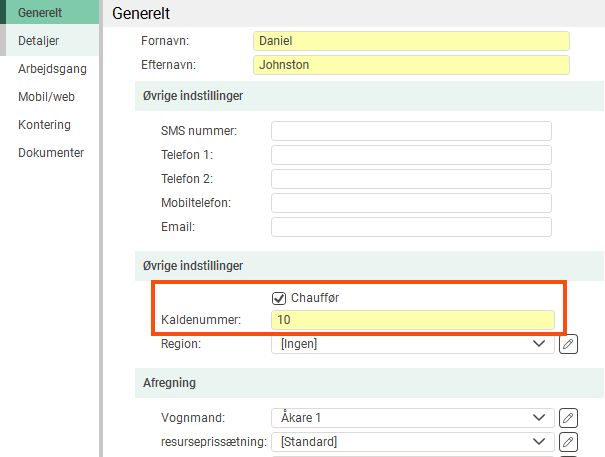Click into the Telefon 1 field

(x=411, y=155)
